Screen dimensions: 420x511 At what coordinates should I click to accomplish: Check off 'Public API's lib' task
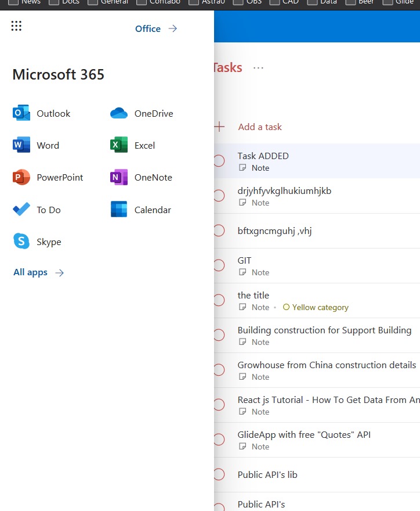[219, 474]
